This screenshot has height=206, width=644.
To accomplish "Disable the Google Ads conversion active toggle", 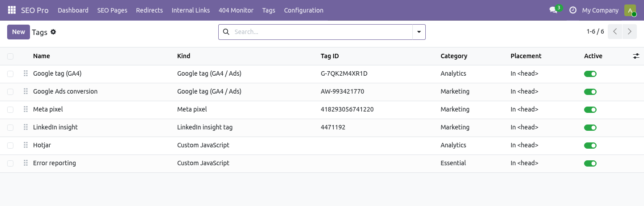I will pyautogui.click(x=590, y=92).
